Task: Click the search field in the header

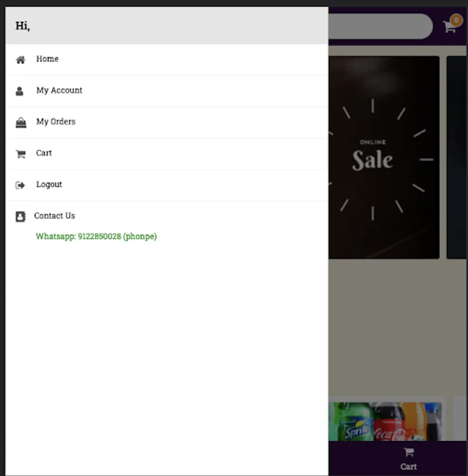Action: point(381,26)
